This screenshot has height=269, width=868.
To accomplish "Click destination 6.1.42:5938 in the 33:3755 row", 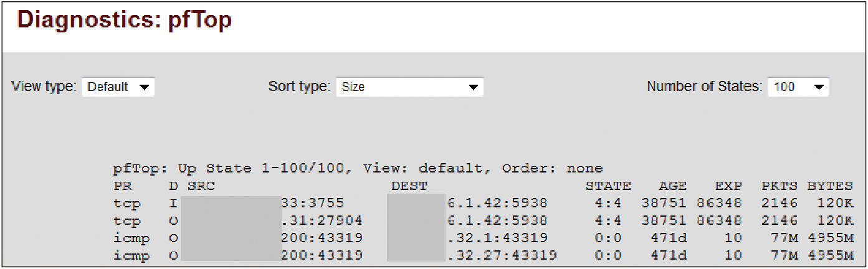I will (497, 203).
